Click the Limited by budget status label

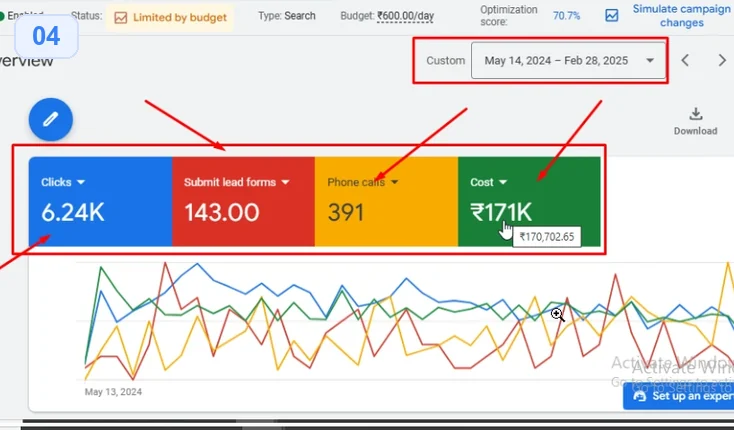(x=180, y=18)
